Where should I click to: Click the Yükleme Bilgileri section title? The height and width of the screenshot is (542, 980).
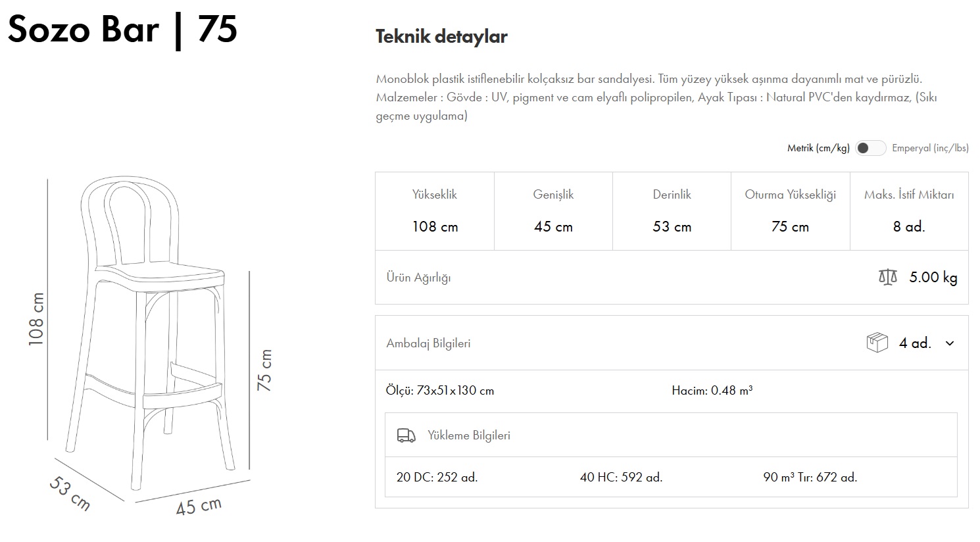[469, 435]
